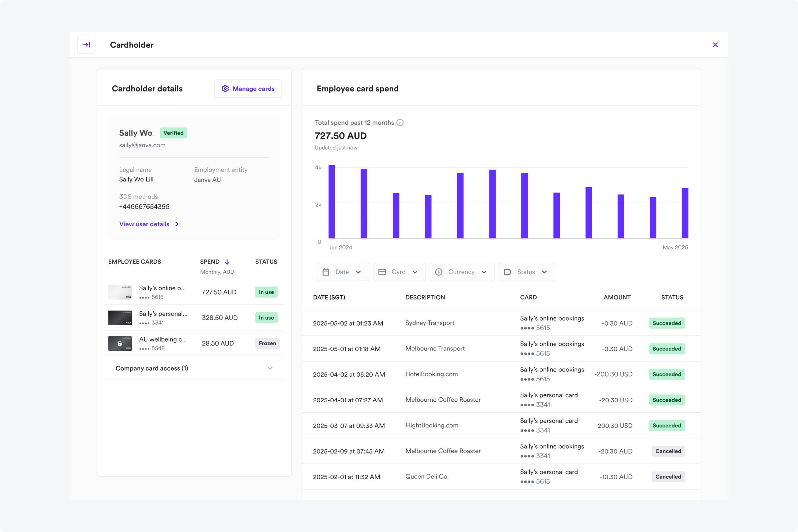Screen dimensions: 798x532
Task: Open the Currency filter dropdown
Action: coord(462,272)
